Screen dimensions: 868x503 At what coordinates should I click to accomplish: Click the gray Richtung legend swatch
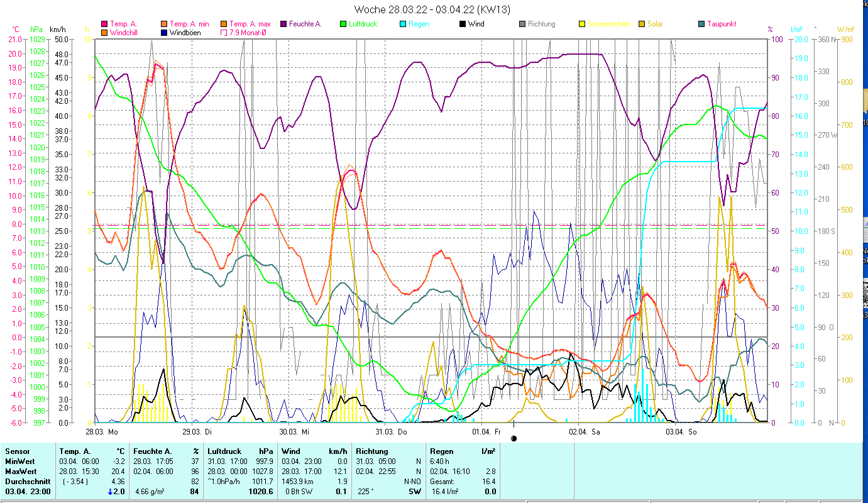click(x=522, y=24)
